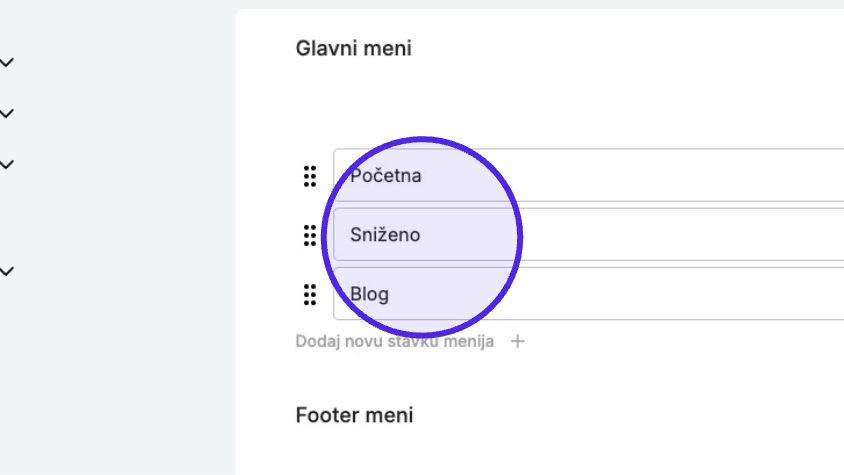The width and height of the screenshot is (844, 475).
Task: Click the Glavni meni heading
Action: click(354, 48)
